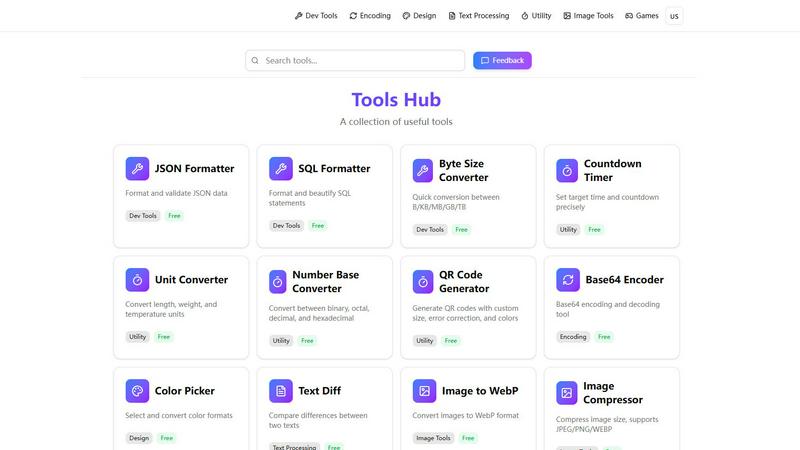Open the Image to WebP title
The width and height of the screenshot is (800, 450).
[480, 391]
